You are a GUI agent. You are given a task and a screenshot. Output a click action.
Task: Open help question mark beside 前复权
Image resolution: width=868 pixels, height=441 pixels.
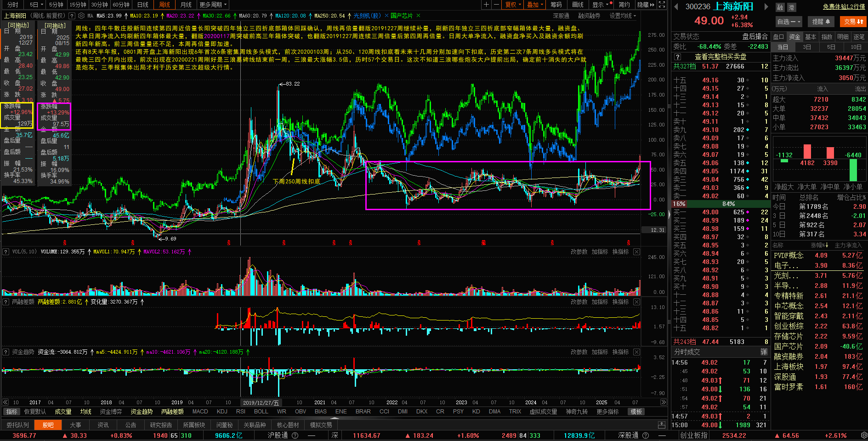tap(72, 16)
